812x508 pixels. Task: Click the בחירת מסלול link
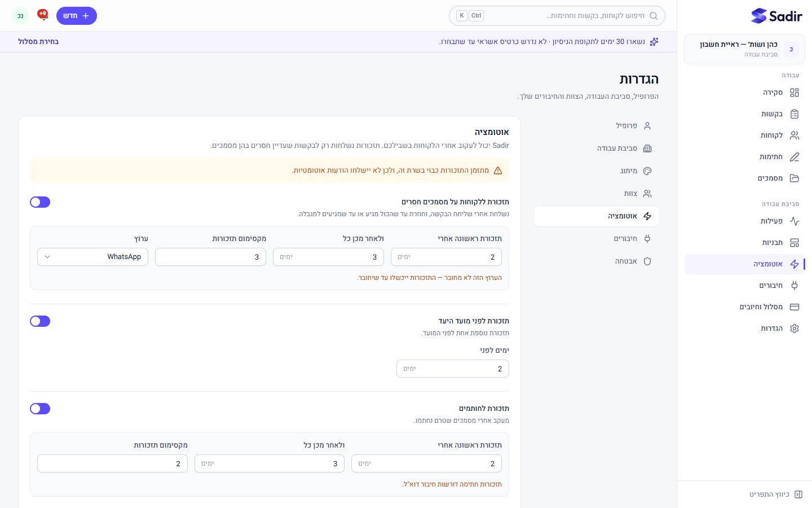coord(38,42)
